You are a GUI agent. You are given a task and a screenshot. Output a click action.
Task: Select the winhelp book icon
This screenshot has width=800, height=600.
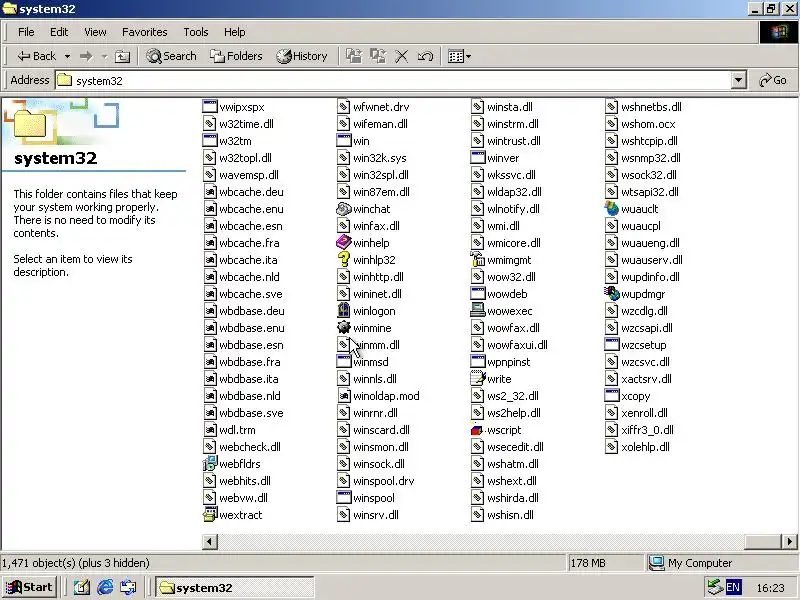344,243
